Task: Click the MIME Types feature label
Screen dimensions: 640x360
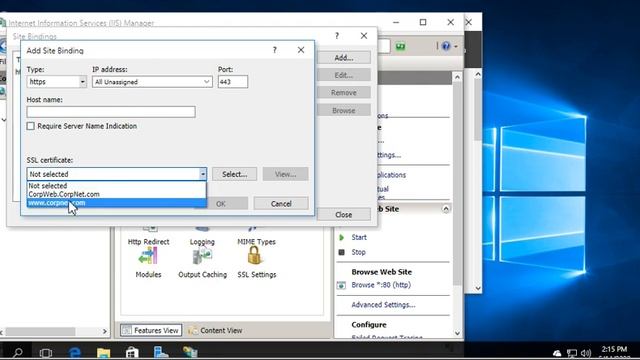Action: (256, 242)
